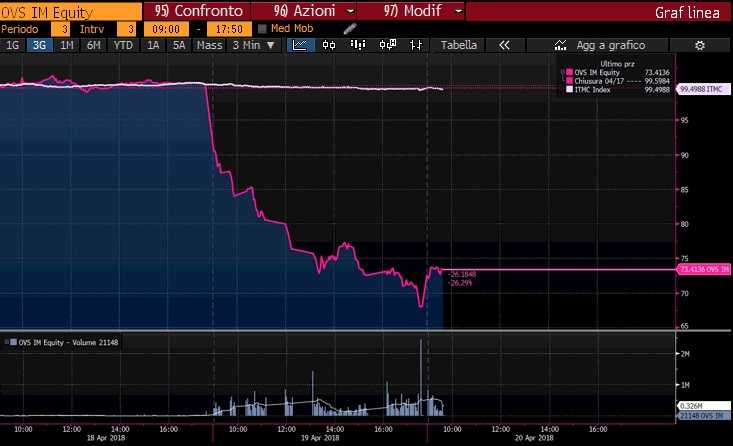This screenshot has width=733, height=446.
Task: Click the 99.4988 ITMC price tag
Action: 704,89
